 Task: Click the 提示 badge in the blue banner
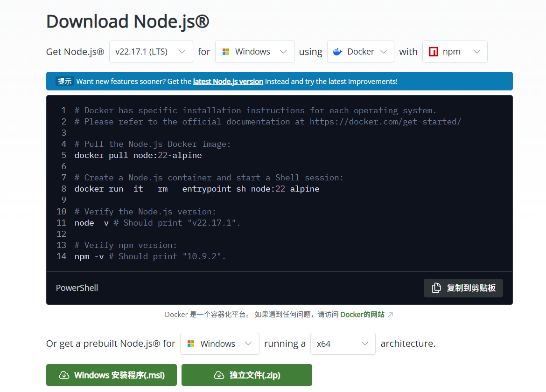click(64, 82)
